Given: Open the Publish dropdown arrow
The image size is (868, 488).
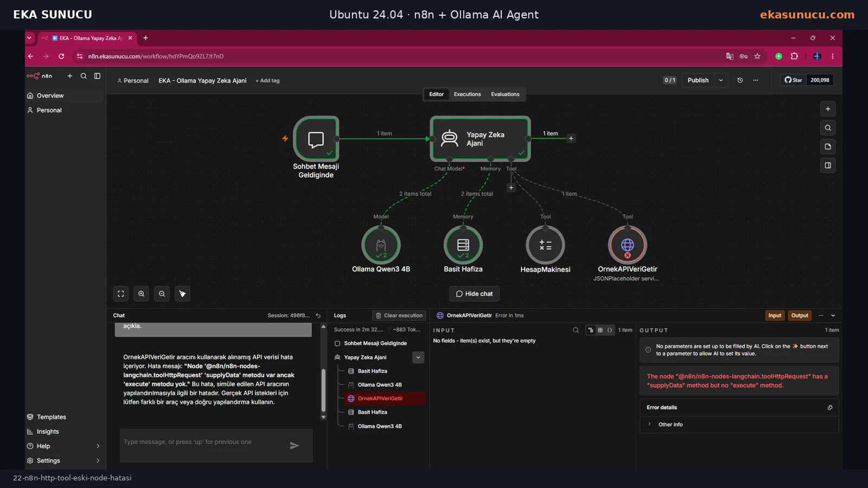Looking at the screenshot, I should [x=721, y=80].
